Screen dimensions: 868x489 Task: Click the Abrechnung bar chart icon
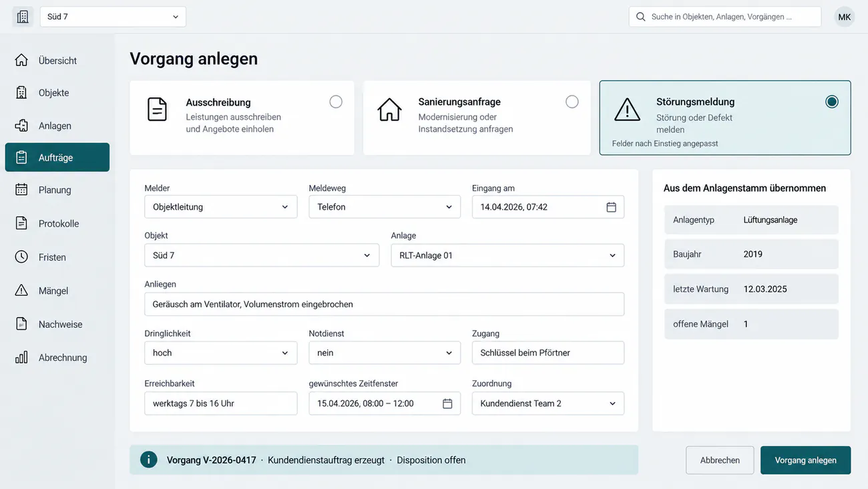click(21, 357)
